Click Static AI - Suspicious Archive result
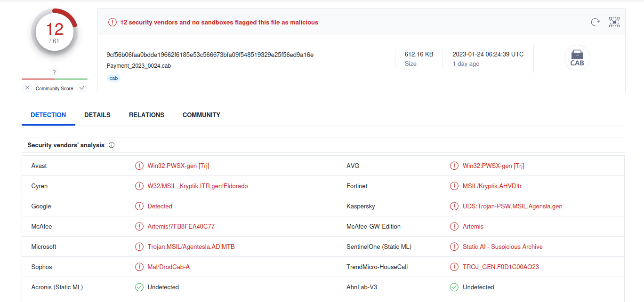The width and height of the screenshot is (644, 302). [x=503, y=246]
